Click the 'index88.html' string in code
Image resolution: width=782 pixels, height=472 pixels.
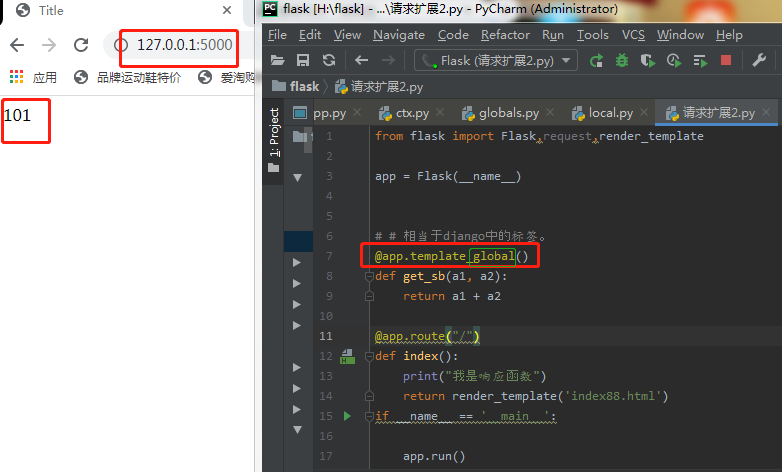click(x=616, y=396)
